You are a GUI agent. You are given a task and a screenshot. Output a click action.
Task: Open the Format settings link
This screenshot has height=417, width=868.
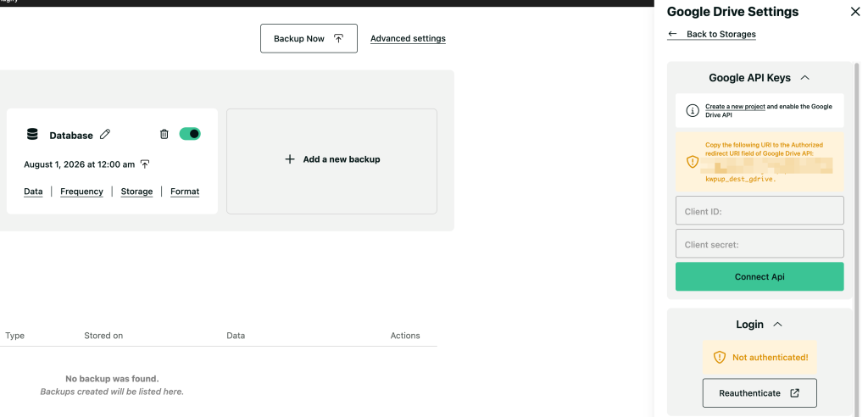tap(185, 191)
